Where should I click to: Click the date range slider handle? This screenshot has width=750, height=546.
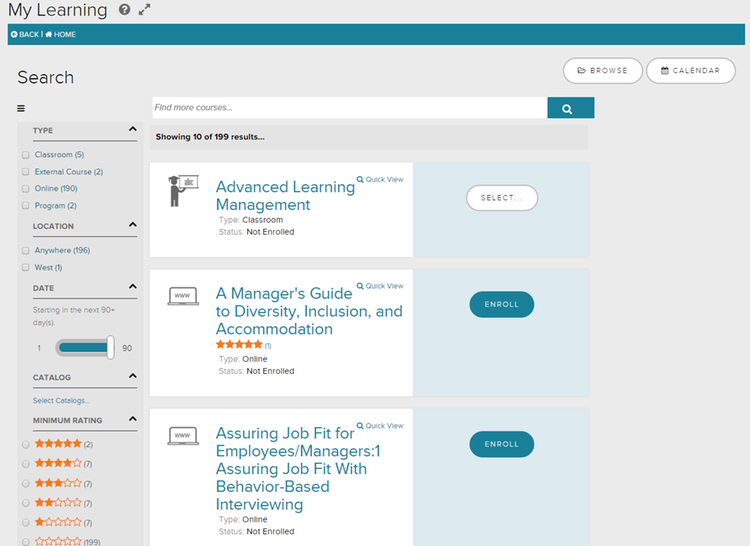[x=111, y=347]
